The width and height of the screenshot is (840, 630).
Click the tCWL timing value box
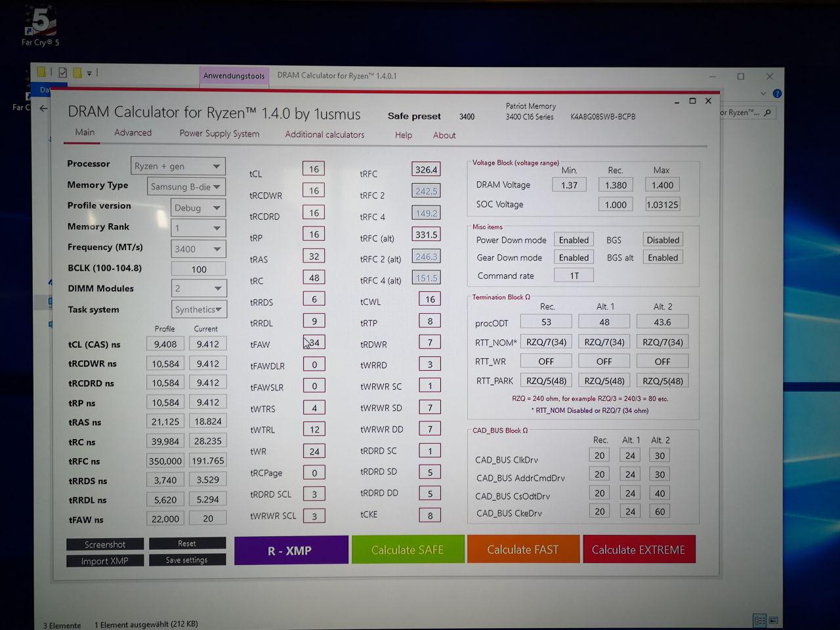[430, 299]
